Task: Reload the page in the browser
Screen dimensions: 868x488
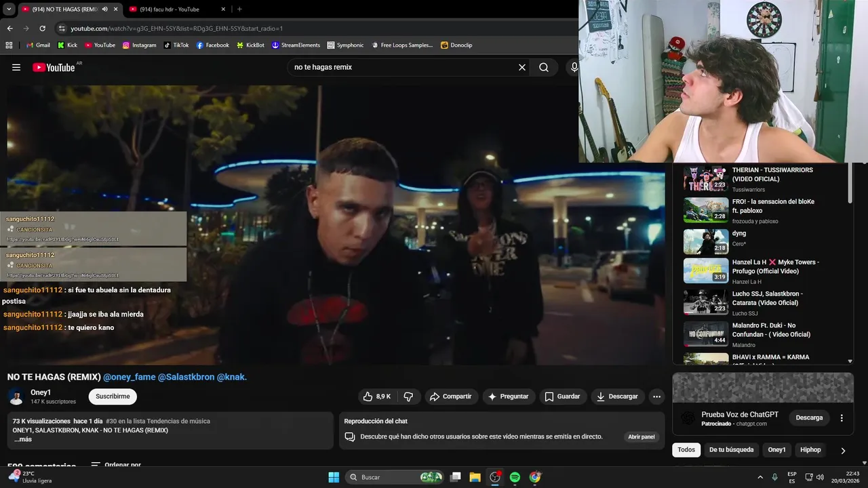Action: click(x=42, y=28)
